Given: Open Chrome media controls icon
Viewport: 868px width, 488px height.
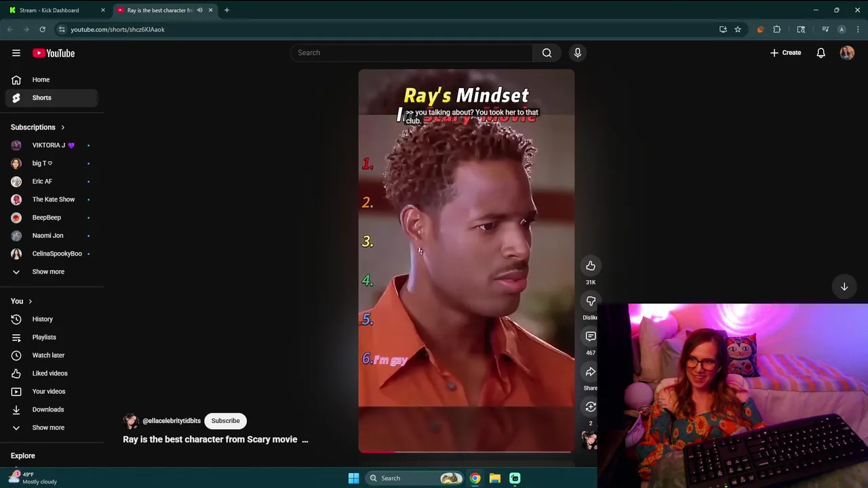Looking at the screenshot, I should 825,29.
